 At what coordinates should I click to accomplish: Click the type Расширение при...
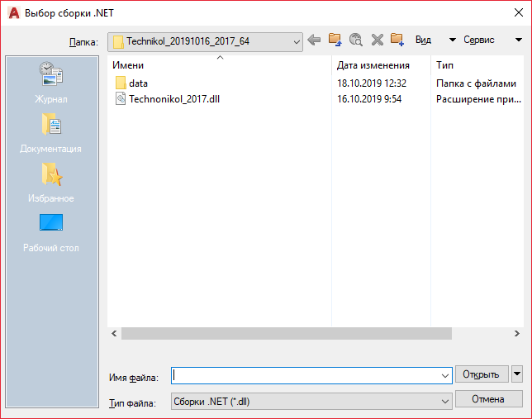tap(478, 99)
